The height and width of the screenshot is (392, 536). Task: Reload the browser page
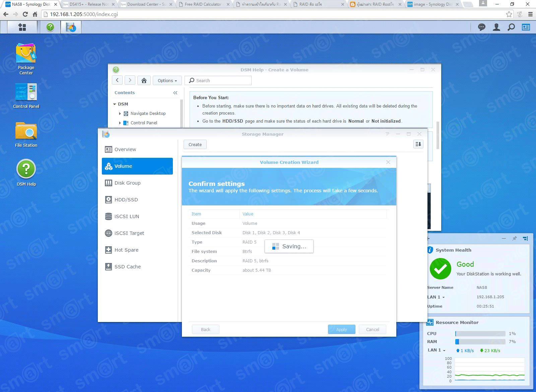point(25,14)
